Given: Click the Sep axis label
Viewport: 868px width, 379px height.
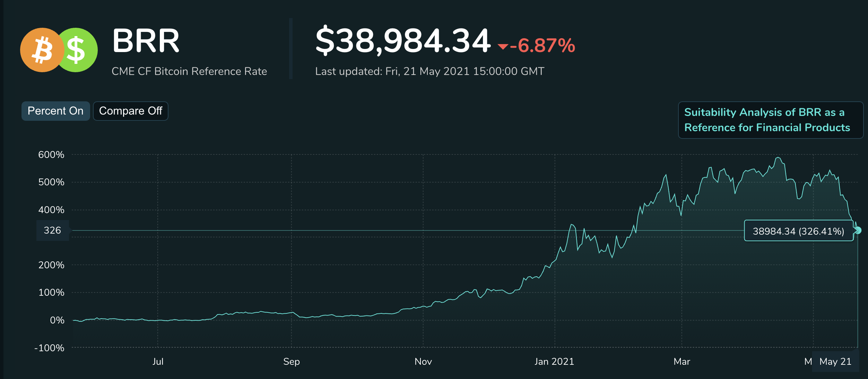Looking at the screenshot, I should [292, 362].
